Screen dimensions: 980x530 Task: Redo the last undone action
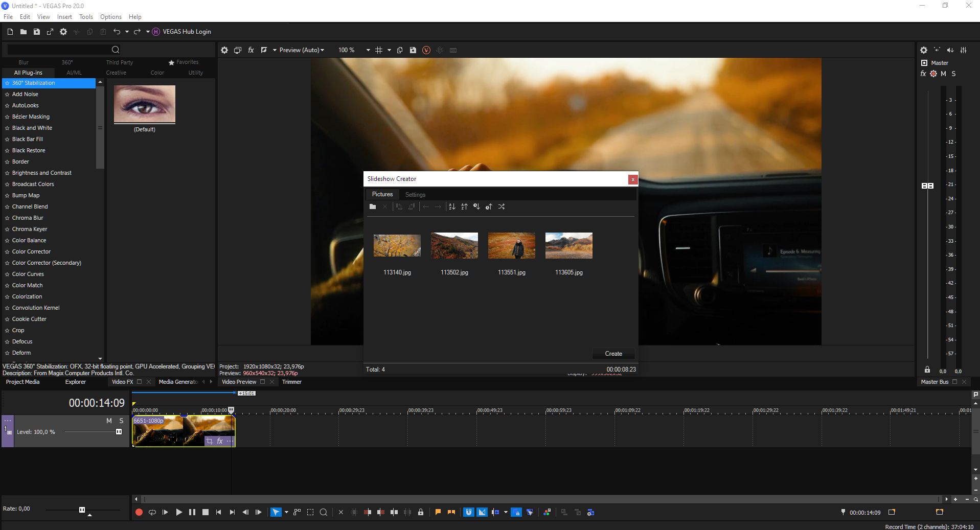[x=137, y=32]
